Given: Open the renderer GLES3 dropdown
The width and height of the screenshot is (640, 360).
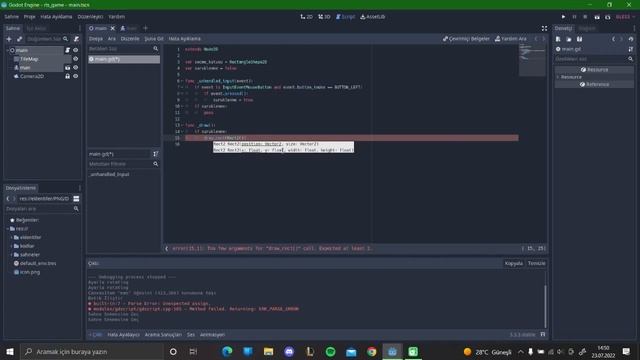Looking at the screenshot, I should tap(625, 17).
